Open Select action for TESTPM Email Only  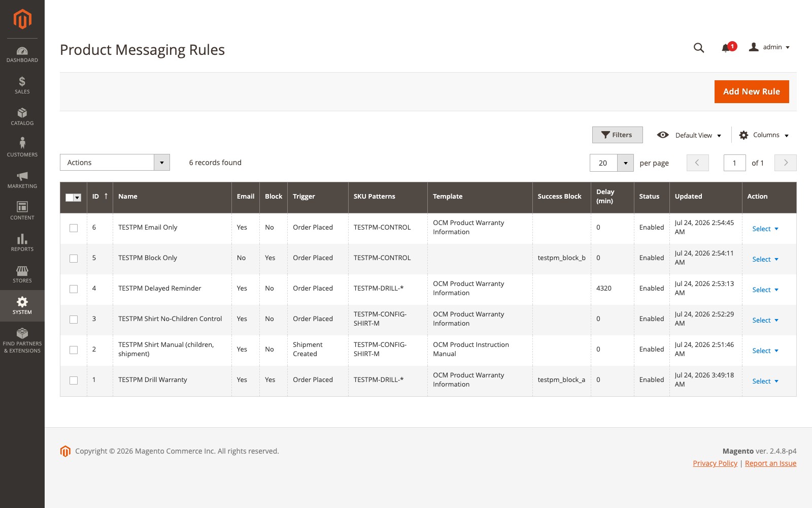(765, 229)
